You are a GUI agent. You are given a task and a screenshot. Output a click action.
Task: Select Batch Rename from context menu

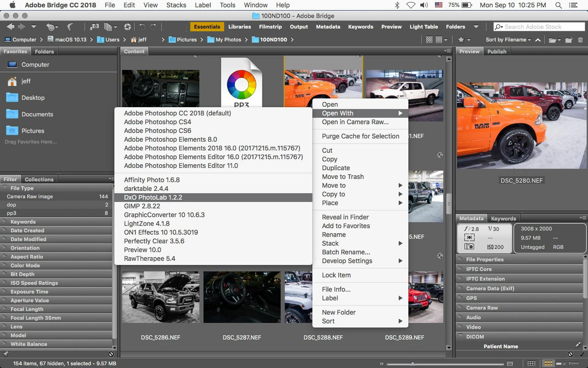click(x=360, y=252)
